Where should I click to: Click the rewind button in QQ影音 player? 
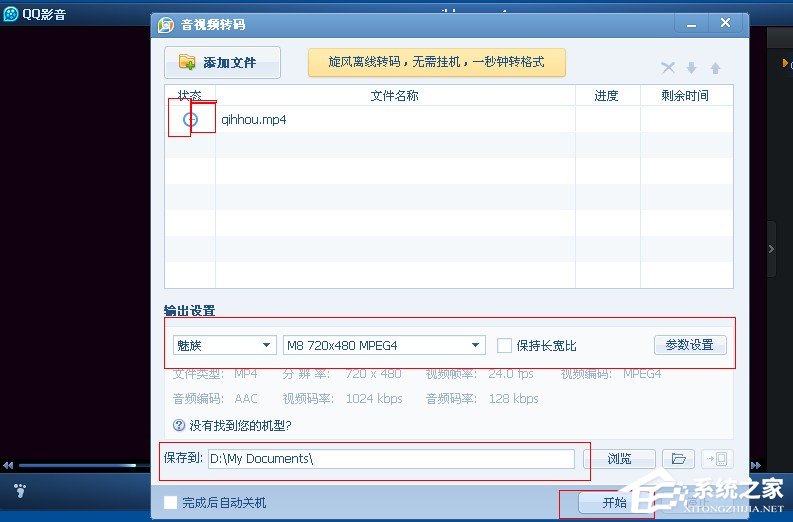pos(8,465)
